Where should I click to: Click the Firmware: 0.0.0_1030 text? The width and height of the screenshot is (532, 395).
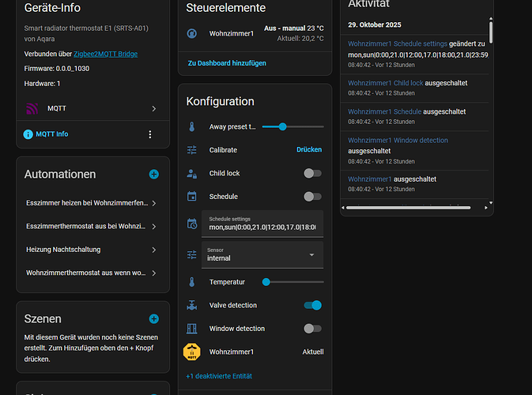coord(57,69)
